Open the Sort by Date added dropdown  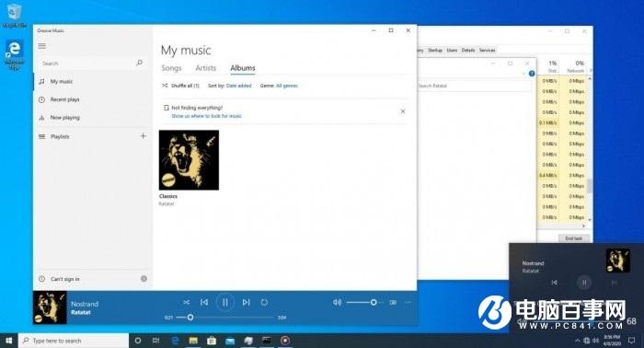(230, 86)
